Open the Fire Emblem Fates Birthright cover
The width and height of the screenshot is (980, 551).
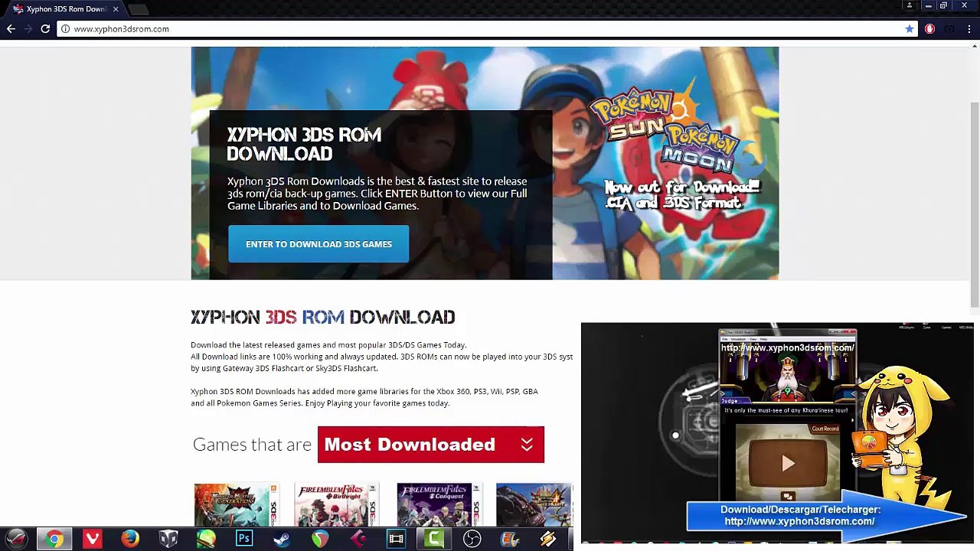pos(337,505)
